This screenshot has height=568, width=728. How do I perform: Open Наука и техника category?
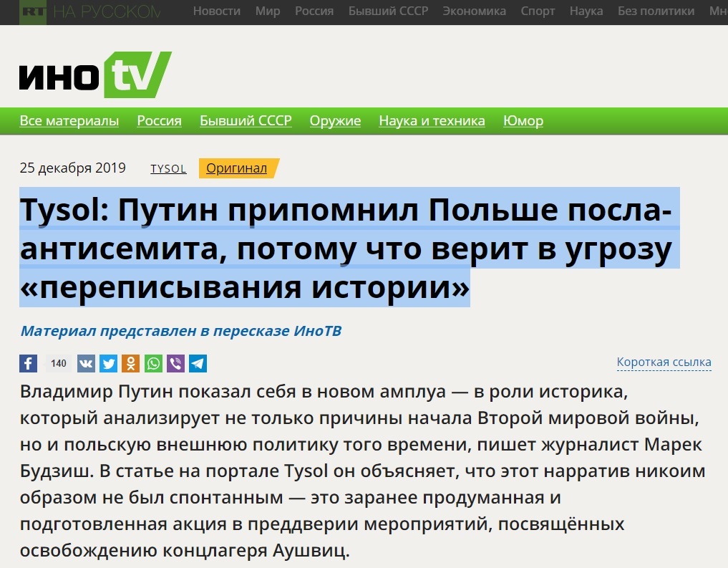tap(432, 121)
